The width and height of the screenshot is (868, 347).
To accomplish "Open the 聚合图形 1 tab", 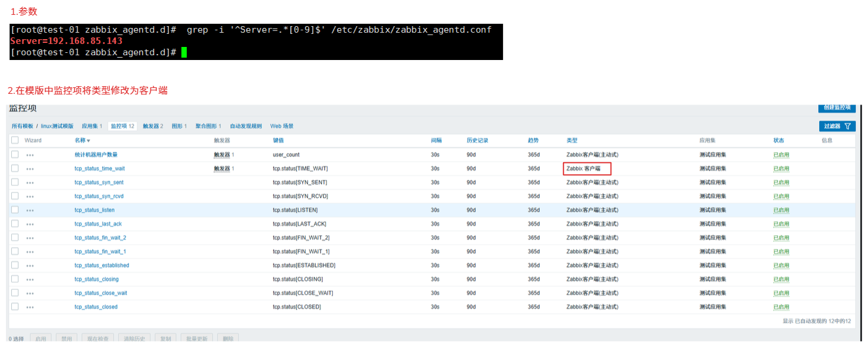I will tap(207, 127).
